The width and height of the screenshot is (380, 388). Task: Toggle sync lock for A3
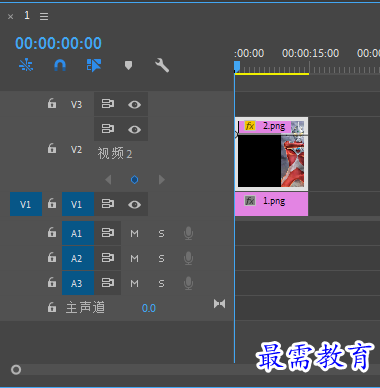108,283
